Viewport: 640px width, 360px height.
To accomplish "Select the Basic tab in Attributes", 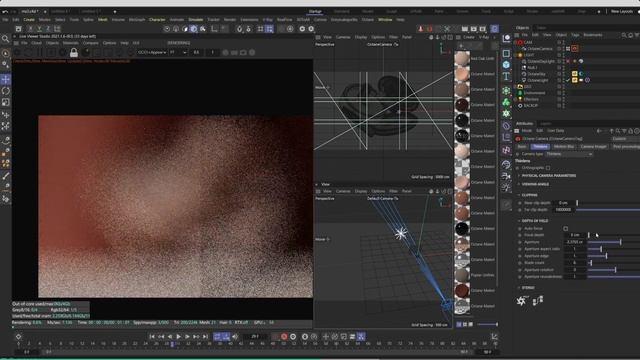I will [x=522, y=147].
